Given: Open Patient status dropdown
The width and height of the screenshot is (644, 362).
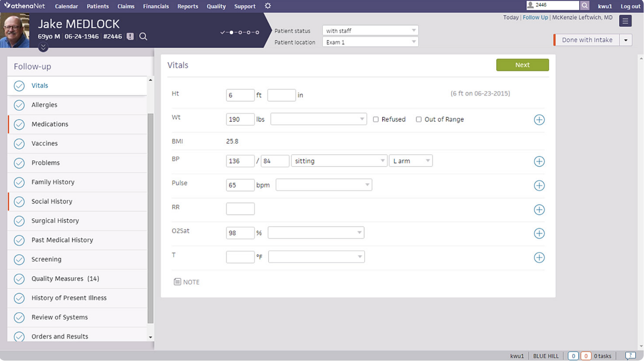Looking at the screenshot, I should point(370,30).
